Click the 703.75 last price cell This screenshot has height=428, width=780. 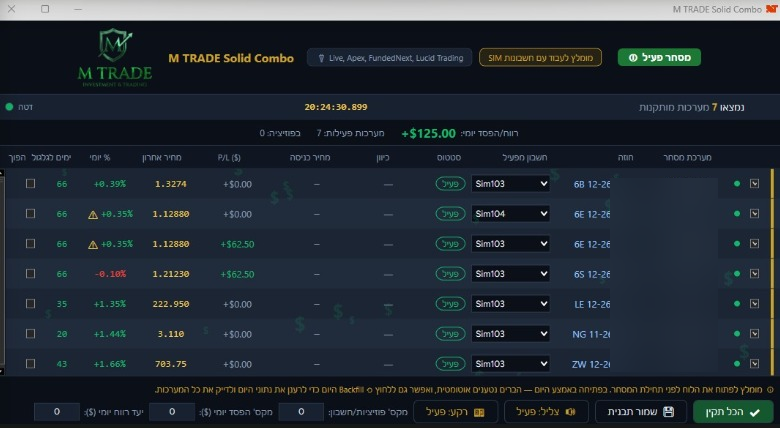click(171, 364)
